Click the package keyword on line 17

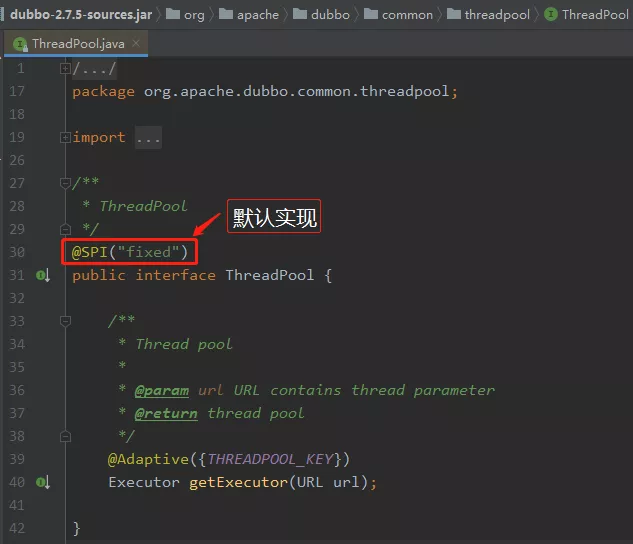[103, 92]
